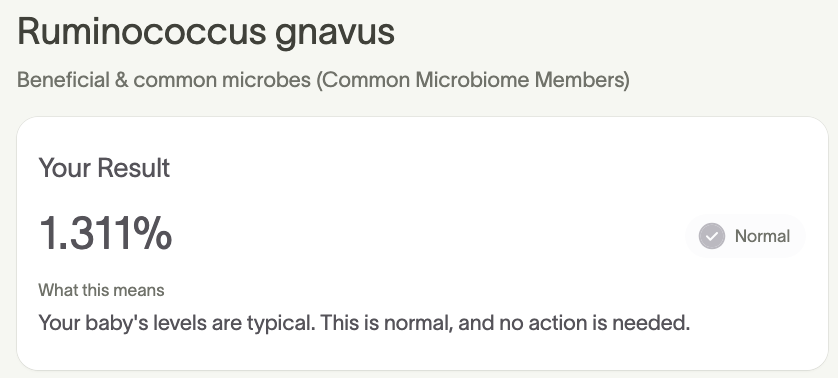Select the 1.311% result value
Image resolution: width=838 pixels, height=378 pixels.
tap(105, 233)
